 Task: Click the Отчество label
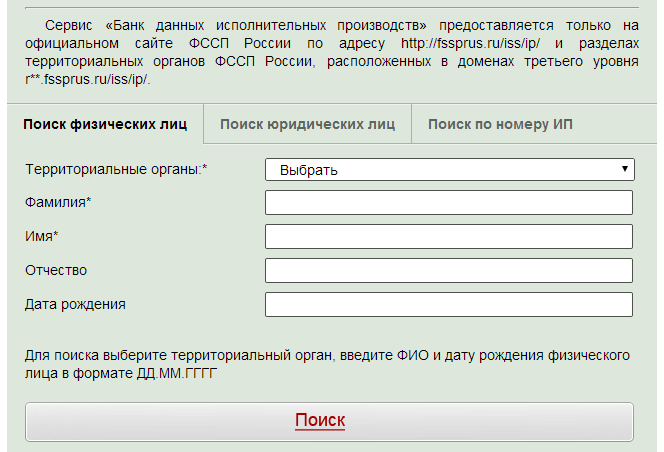[56, 270]
